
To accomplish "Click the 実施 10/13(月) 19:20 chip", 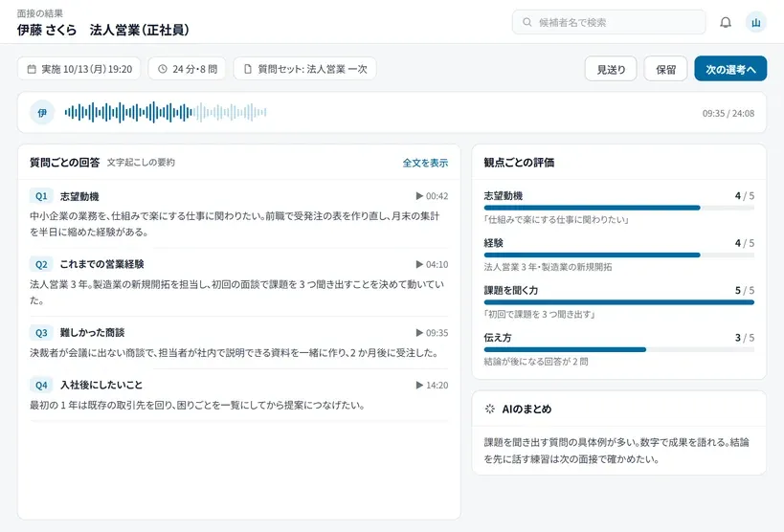I will coord(79,69).
